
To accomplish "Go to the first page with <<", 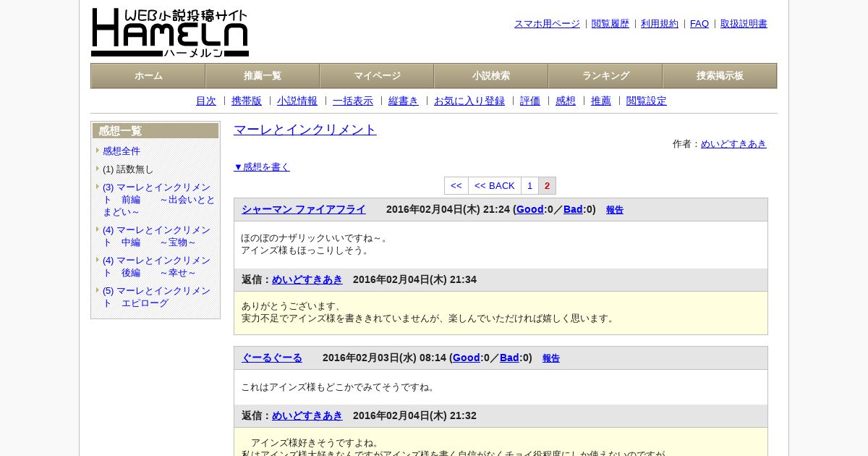I will point(456,186).
